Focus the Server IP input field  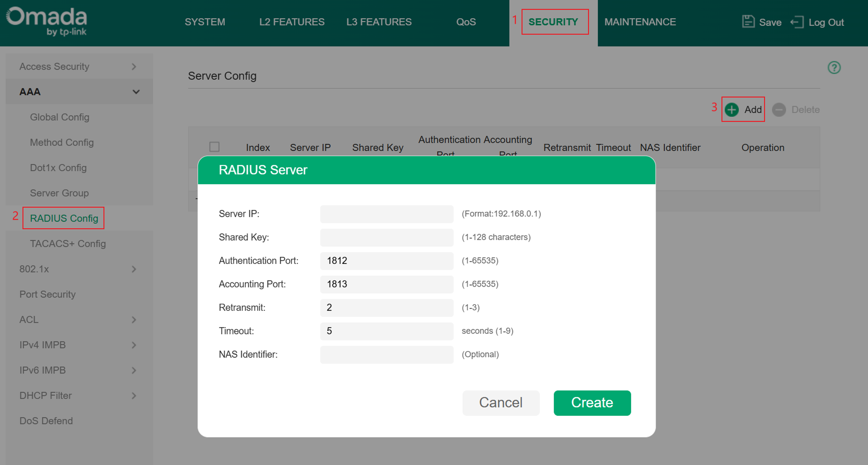[x=386, y=214]
